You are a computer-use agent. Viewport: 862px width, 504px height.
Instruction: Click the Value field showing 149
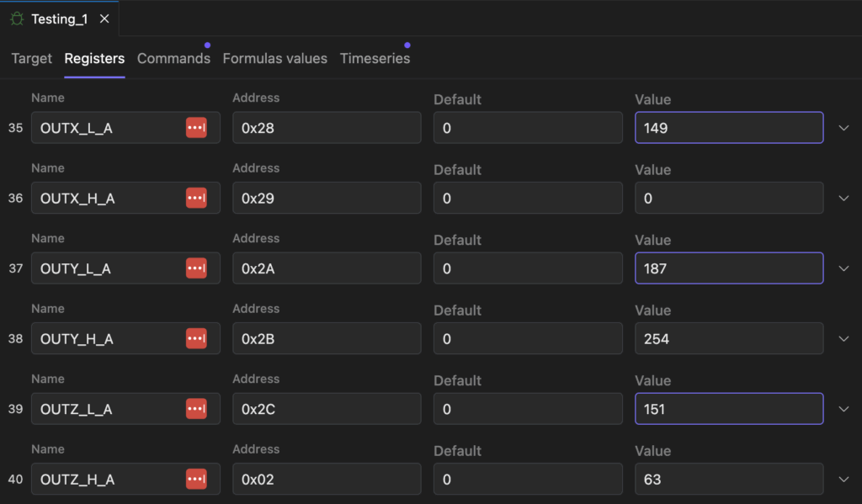click(728, 128)
